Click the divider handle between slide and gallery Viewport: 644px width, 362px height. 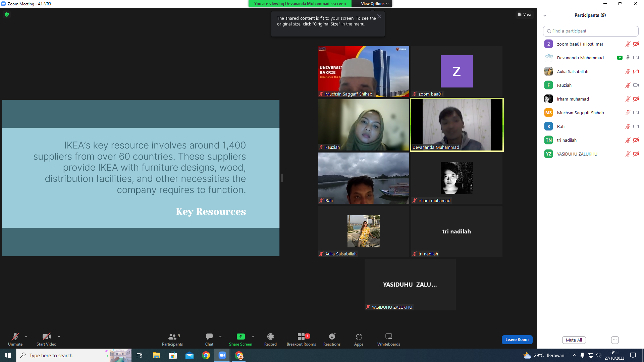click(x=282, y=178)
